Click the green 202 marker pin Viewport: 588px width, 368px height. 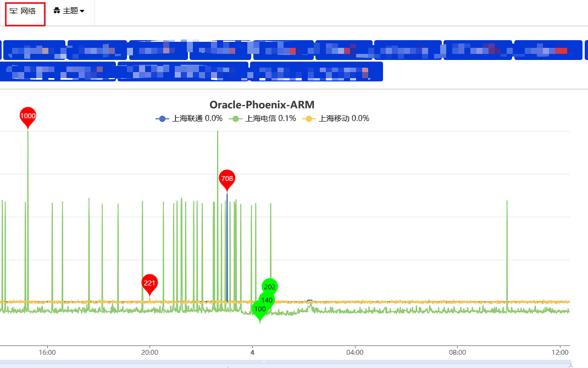(x=269, y=287)
